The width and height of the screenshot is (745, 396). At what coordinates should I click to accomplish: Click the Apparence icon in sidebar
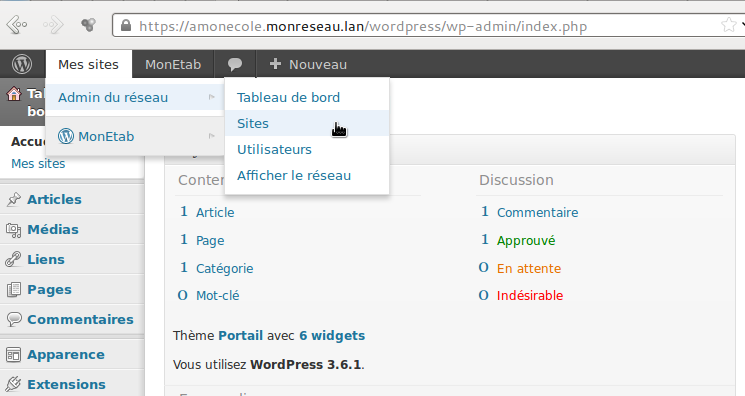coord(14,355)
